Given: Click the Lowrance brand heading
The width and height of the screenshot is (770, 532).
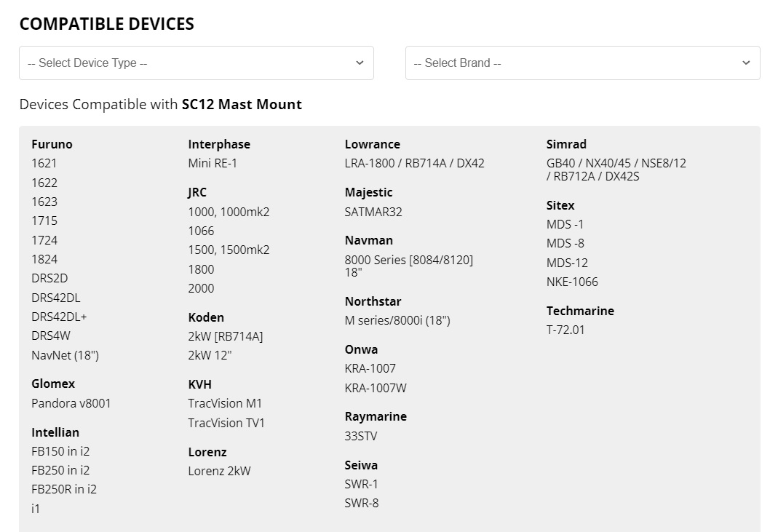Looking at the screenshot, I should [372, 144].
